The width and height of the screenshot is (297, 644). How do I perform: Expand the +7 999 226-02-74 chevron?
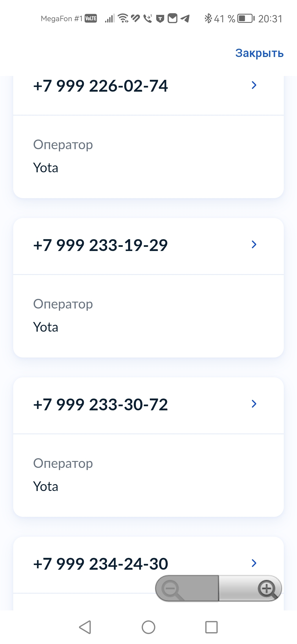click(x=254, y=85)
